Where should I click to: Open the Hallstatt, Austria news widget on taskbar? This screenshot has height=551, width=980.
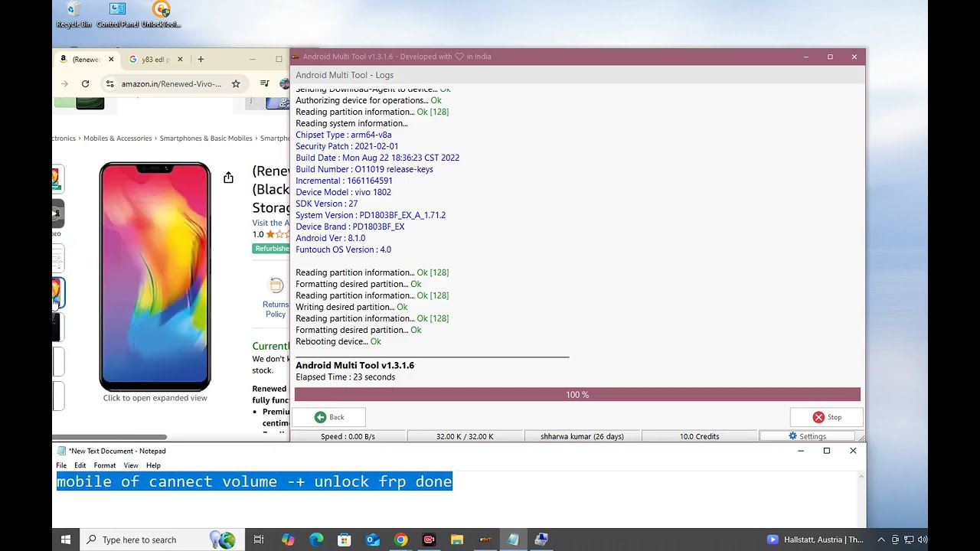click(x=815, y=540)
